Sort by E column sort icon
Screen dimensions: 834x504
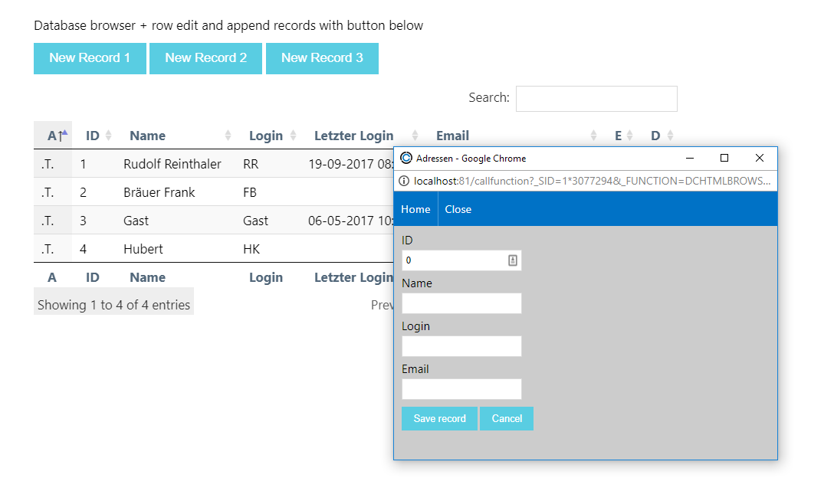[x=629, y=136]
